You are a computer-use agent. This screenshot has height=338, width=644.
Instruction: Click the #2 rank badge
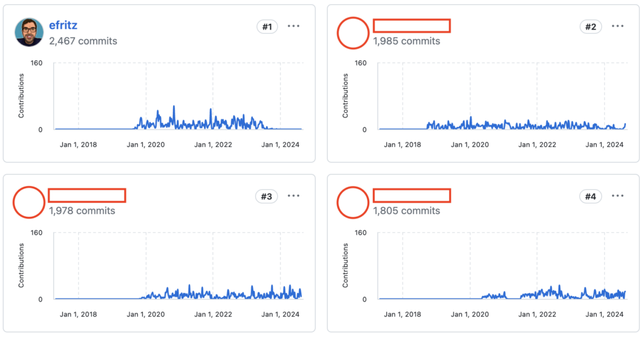(x=591, y=26)
